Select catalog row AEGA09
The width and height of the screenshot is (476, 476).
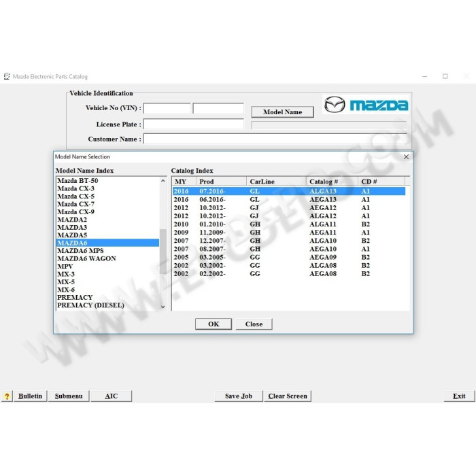289,257
